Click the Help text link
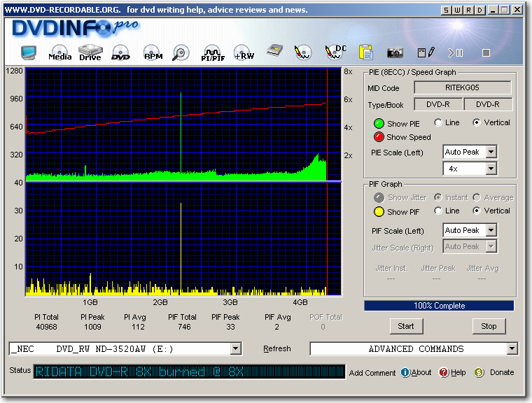The image size is (532, 403). click(458, 372)
